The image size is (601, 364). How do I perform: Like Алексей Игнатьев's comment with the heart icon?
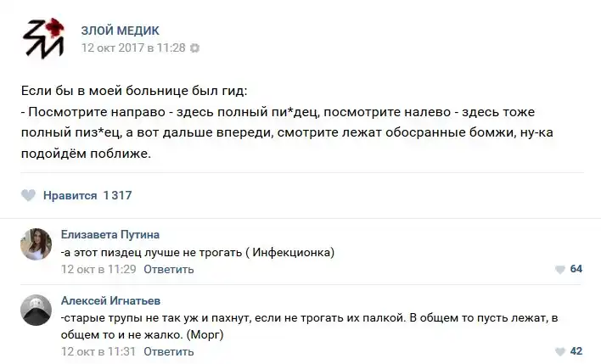pos(559,351)
